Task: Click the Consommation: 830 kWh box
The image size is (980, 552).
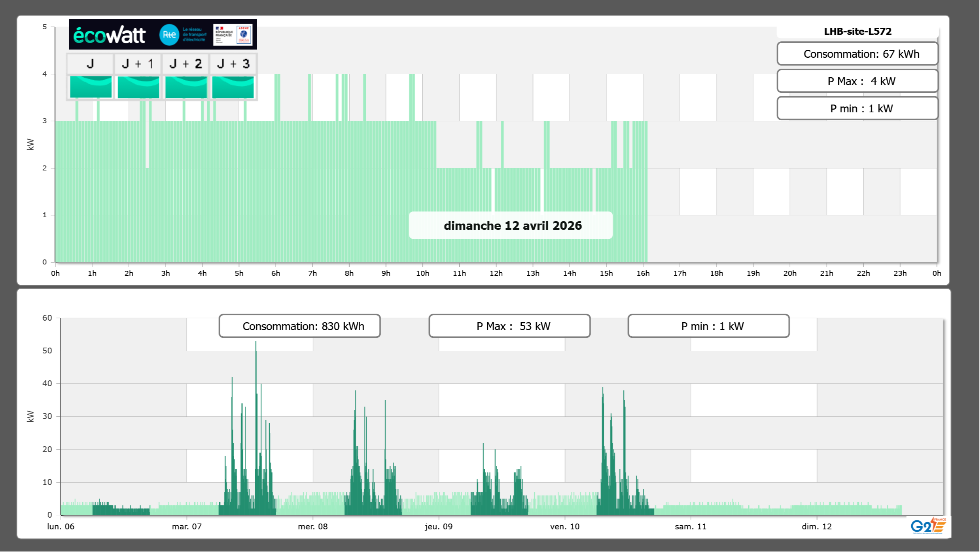Action: click(299, 326)
